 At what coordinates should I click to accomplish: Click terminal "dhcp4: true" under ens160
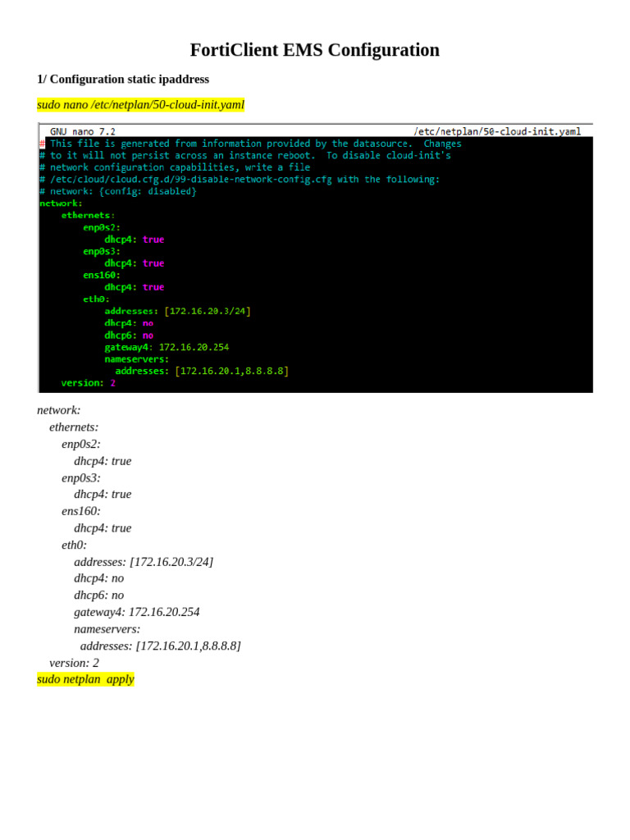[x=135, y=287]
